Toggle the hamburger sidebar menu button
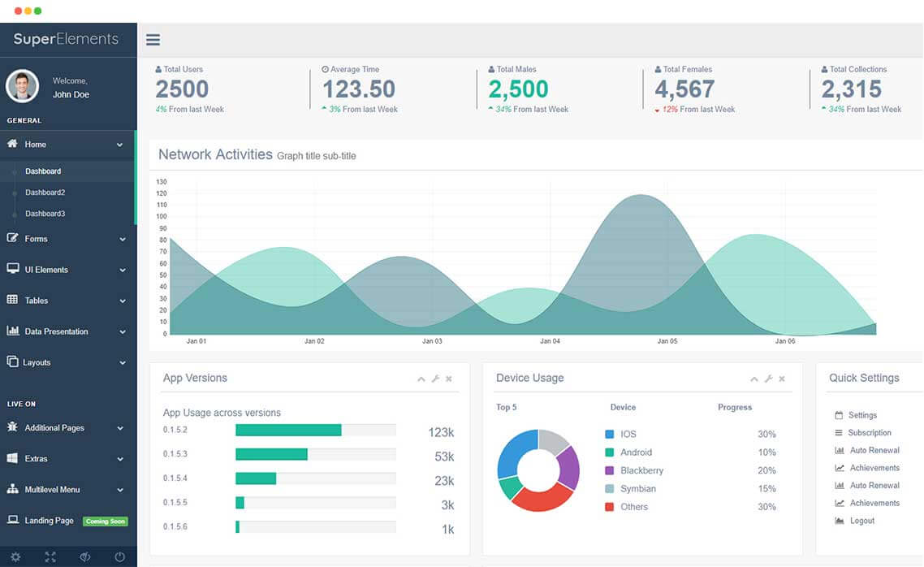The height and width of the screenshot is (567, 924). coord(153,40)
